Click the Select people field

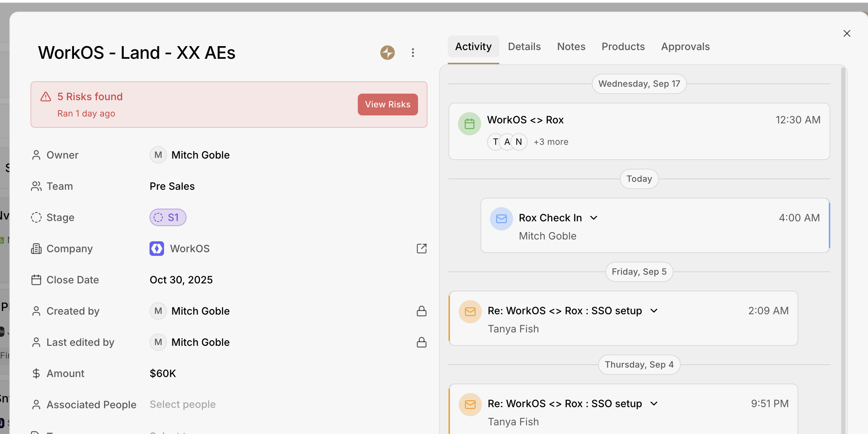pyautogui.click(x=183, y=404)
